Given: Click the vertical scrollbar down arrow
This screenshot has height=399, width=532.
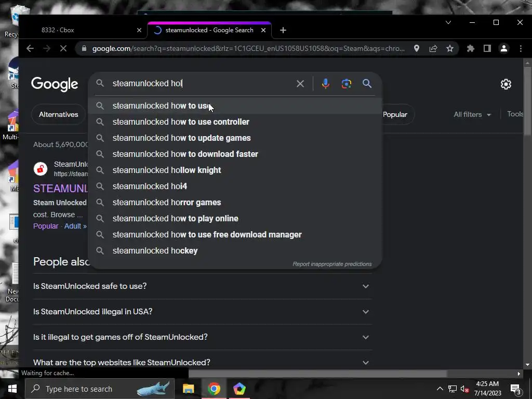Looking at the screenshot, I should tap(527, 365).
